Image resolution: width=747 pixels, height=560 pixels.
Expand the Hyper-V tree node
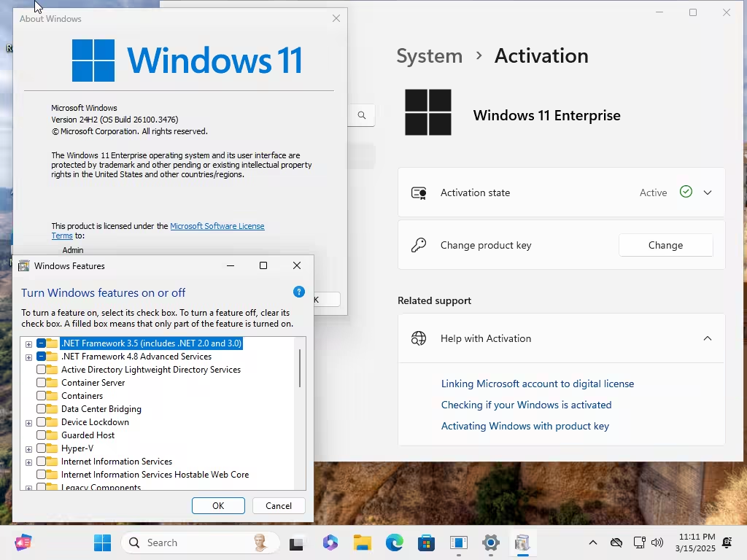pyautogui.click(x=28, y=449)
